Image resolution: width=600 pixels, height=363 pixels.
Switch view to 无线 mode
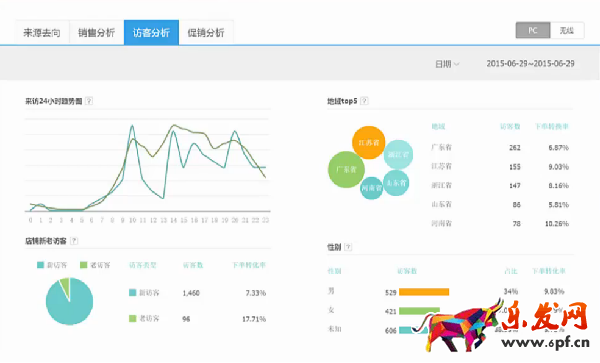tap(567, 31)
